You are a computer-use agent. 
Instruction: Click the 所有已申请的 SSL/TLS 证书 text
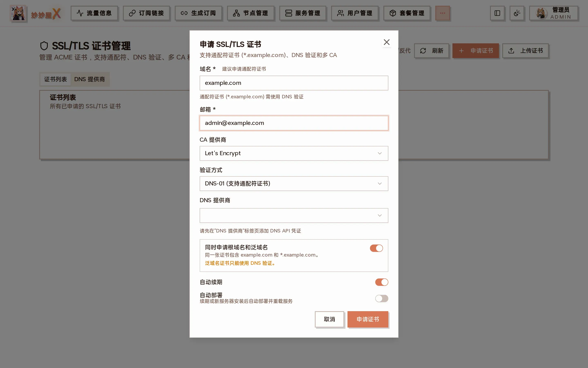pyautogui.click(x=85, y=106)
